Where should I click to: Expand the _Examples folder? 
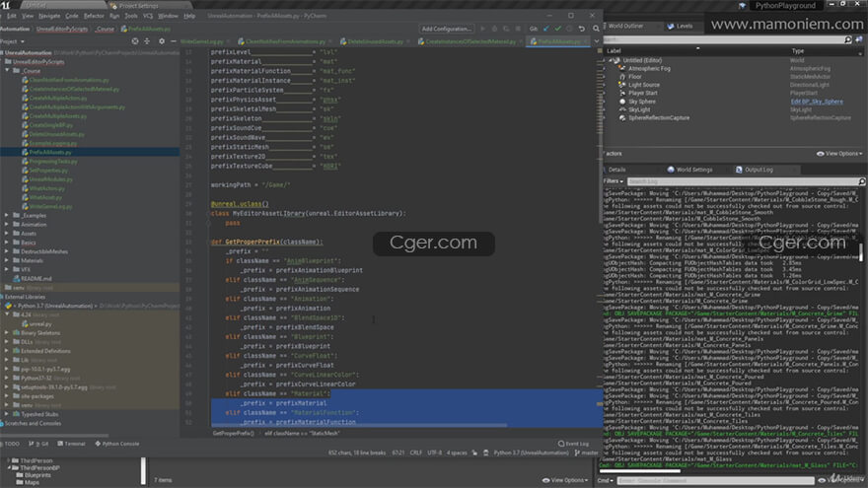(7, 215)
